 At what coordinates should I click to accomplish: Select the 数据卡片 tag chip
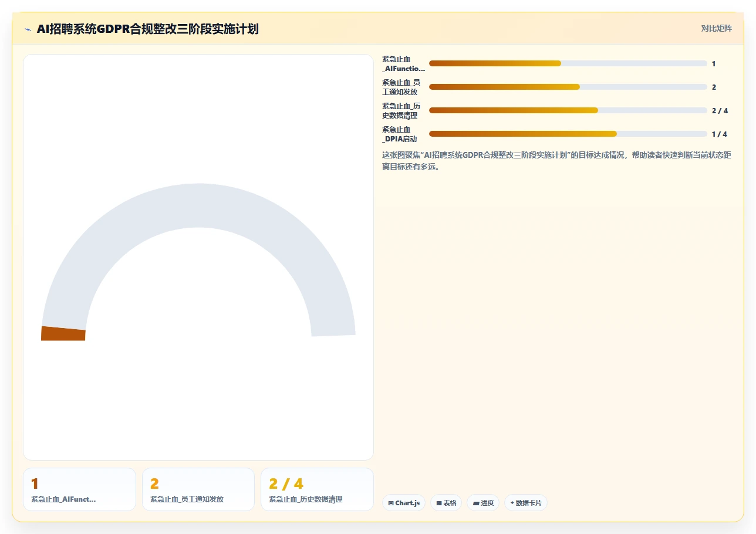[526, 503]
